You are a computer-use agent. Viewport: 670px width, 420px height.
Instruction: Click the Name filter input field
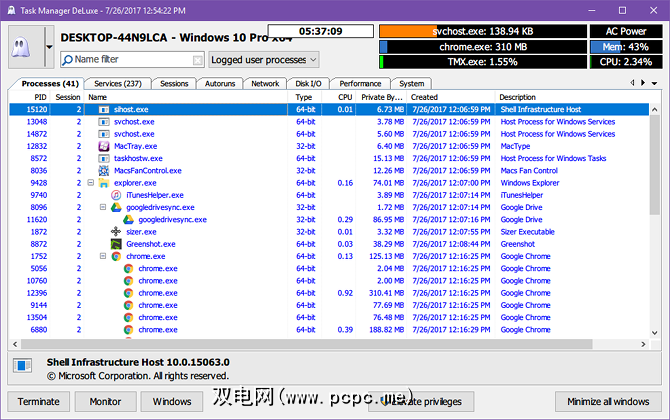(132, 60)
